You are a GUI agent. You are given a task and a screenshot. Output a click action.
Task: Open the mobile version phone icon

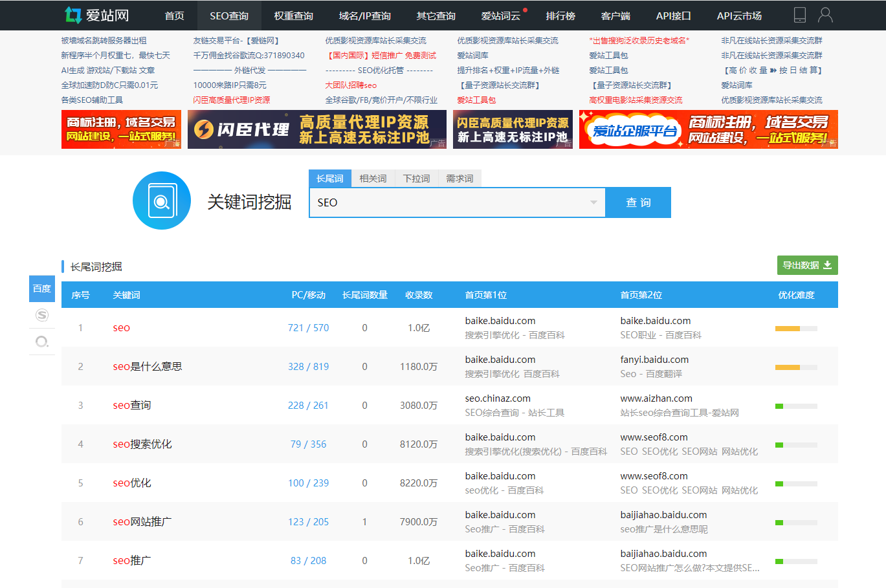pyautogui.click(x=800, y=15)
